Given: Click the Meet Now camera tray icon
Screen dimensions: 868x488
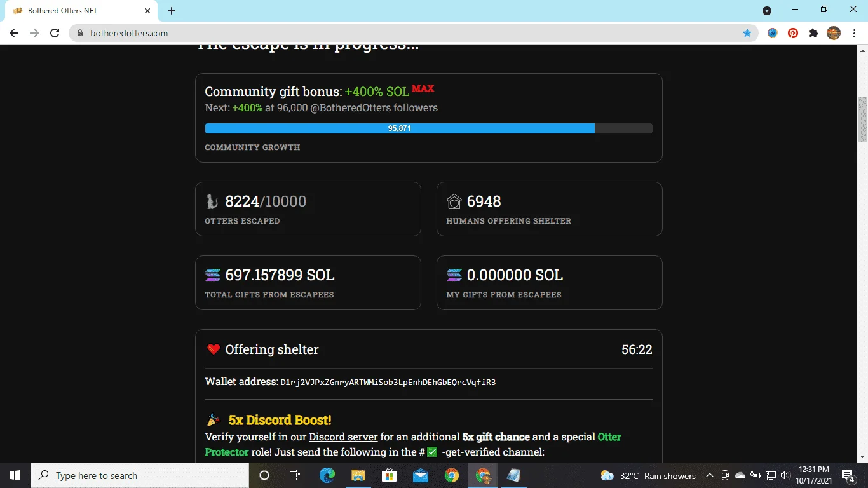Looking at the screenshot, I should 725,475.
